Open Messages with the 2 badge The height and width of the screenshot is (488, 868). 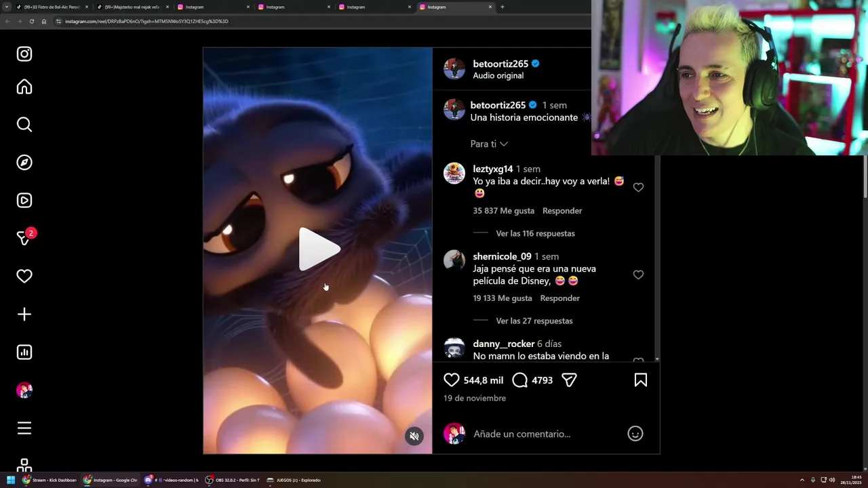tap(26, 237)
